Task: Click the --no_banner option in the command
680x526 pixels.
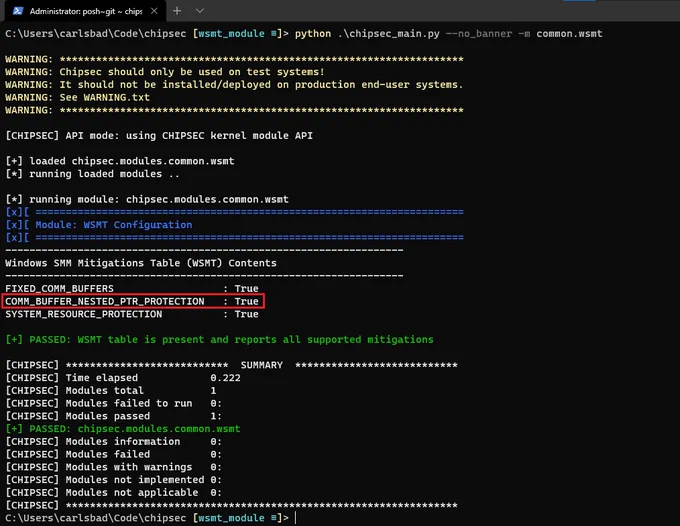Action: pos(479,34)
